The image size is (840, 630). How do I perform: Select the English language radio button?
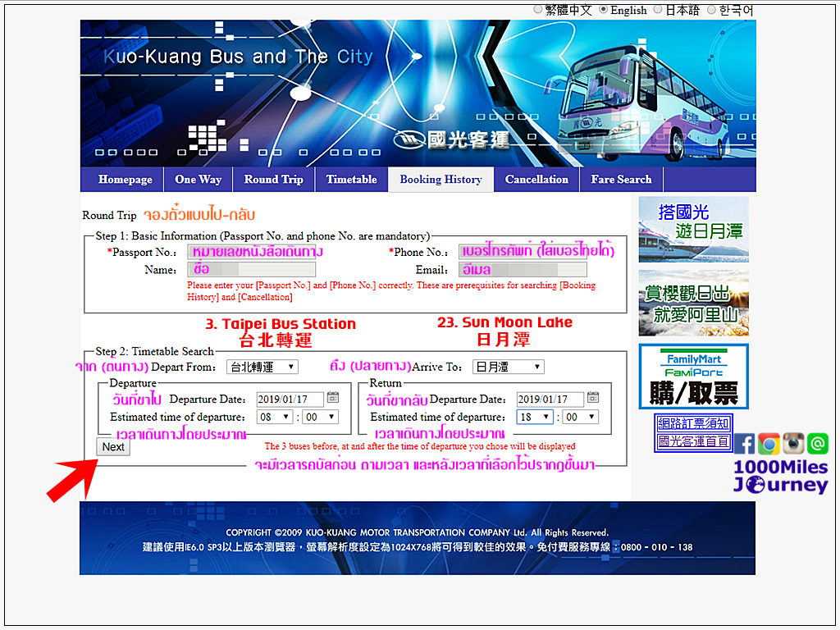point(603,10)
